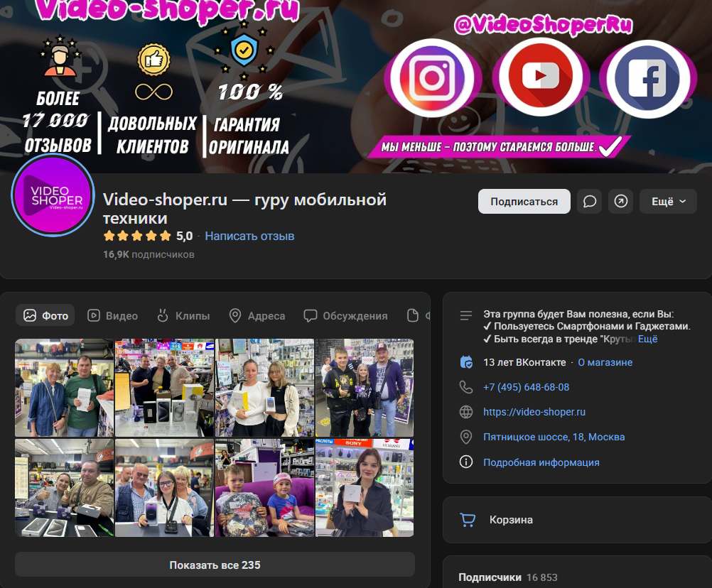Click Показать все 235 button
The width and height of the screenshot is (712, 588).
tap(215, 565)
